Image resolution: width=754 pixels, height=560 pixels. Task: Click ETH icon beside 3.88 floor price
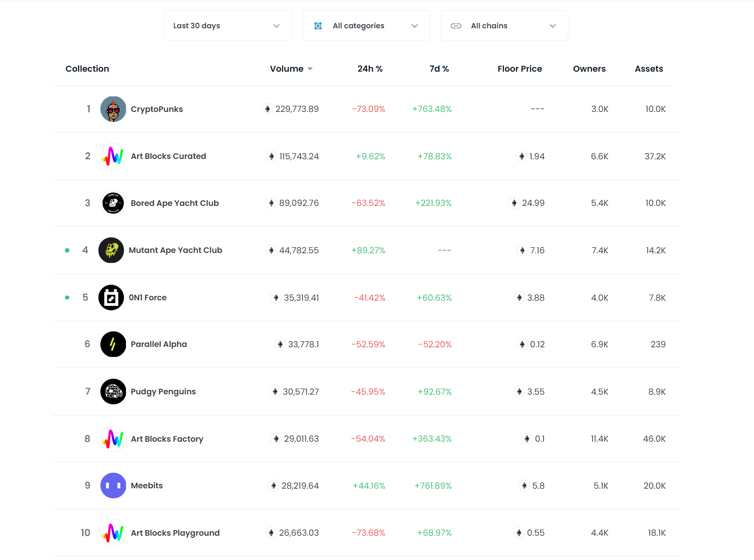coord(519,298)
